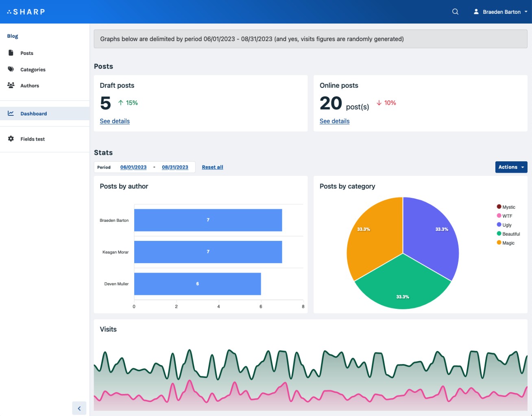Click the Posts document icon in sidebar
This screenshot has height=416, width=532.
pos(11,53)
